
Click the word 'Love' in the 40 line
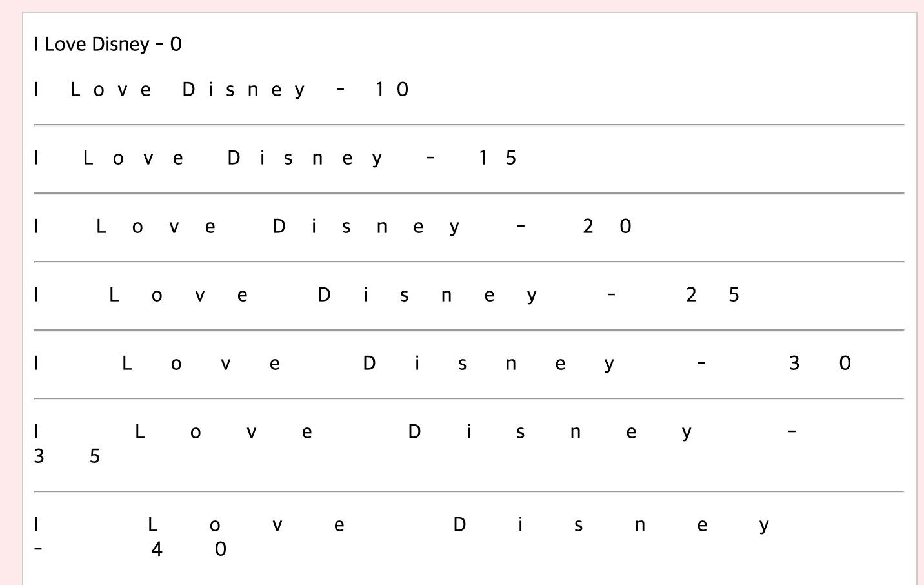pyautogui.click(x=246, y=525)
